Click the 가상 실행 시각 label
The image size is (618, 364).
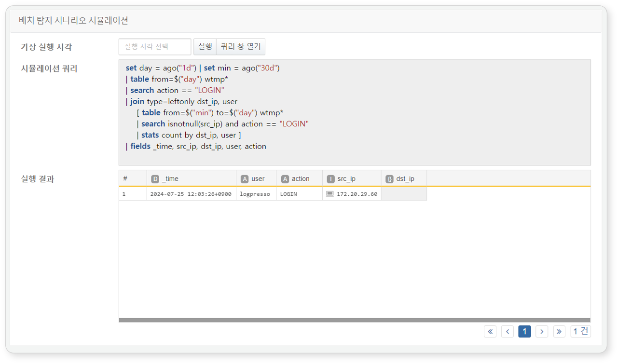coord(46,47)
